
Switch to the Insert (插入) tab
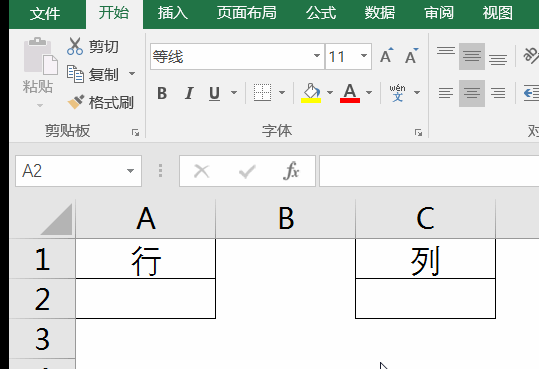[x=173, y=14]
